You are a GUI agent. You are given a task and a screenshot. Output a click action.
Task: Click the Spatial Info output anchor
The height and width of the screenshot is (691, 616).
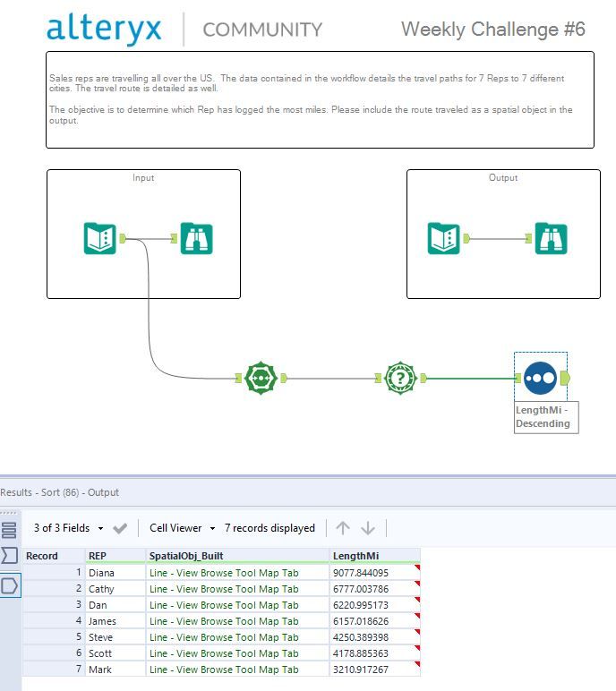[x=423, y=378]
